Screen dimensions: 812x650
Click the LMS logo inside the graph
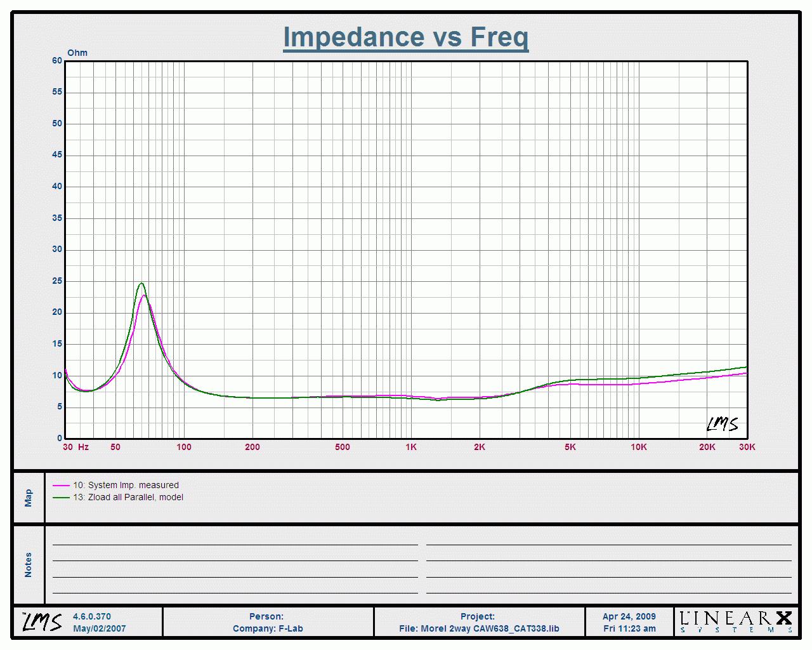tap(723, 424)
